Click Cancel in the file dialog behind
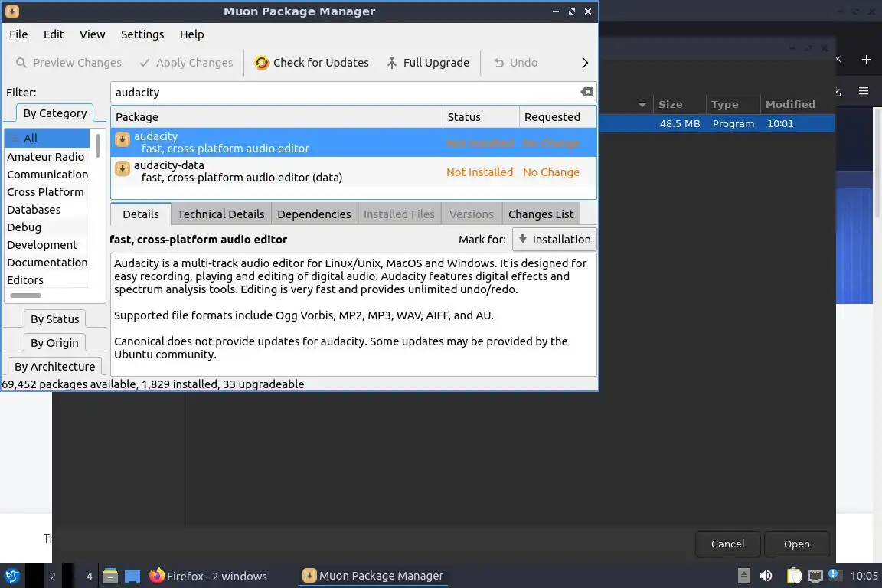This screenshot has height=588, width=882. point(727,544)
